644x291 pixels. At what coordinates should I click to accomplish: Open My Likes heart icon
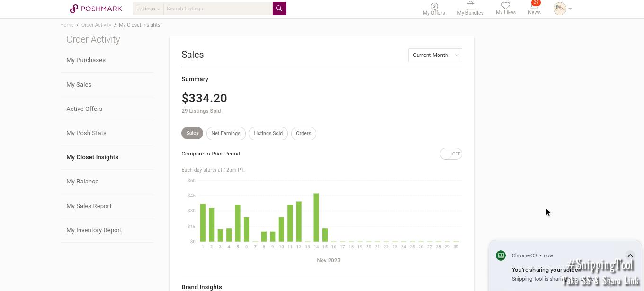(506, 6)
